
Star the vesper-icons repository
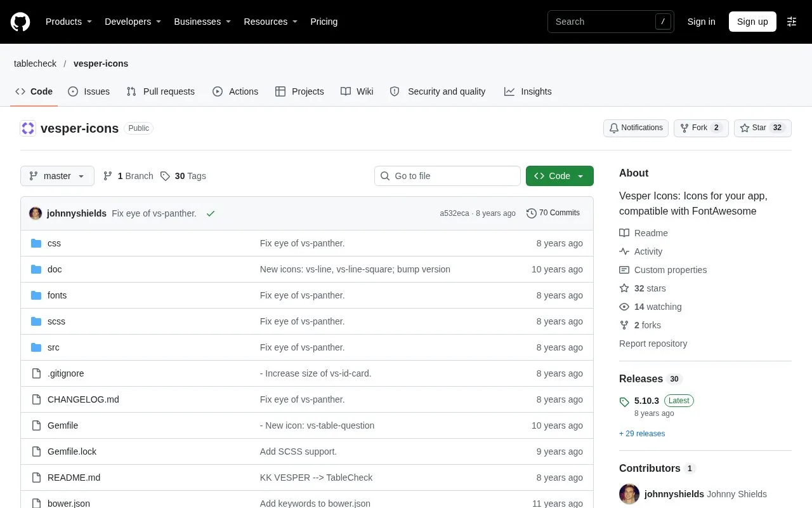763,128
